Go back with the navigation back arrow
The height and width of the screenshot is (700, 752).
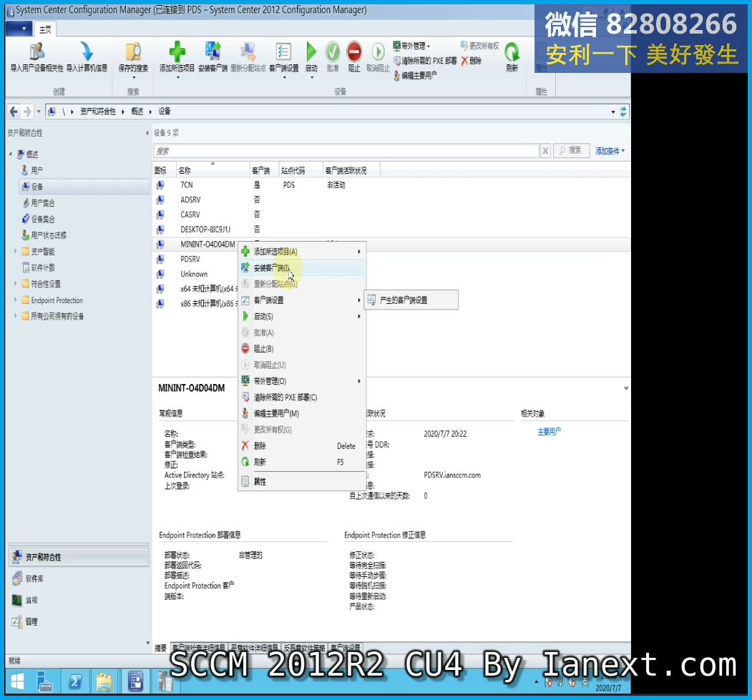click(x=14, y=112)
